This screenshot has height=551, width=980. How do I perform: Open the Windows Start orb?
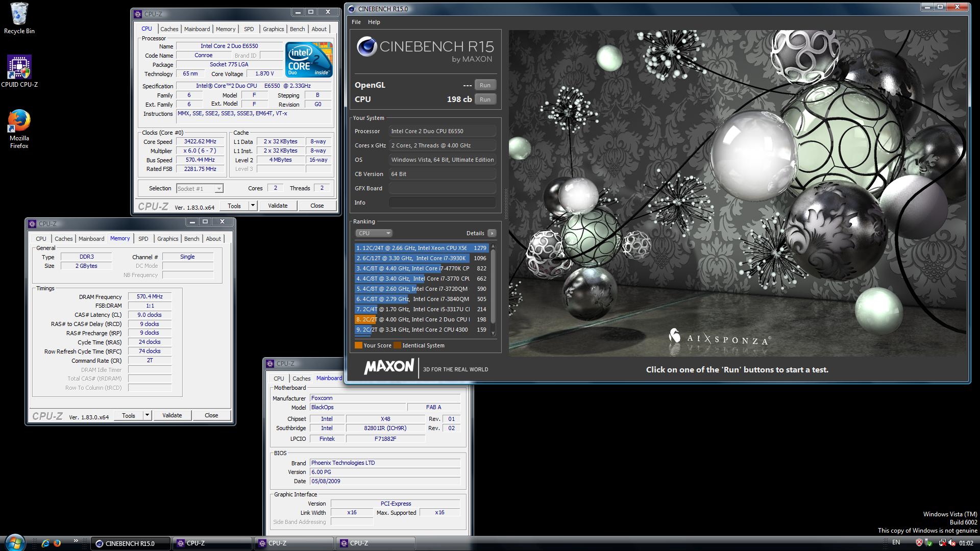pyautogui.click(x=14, y=543)
